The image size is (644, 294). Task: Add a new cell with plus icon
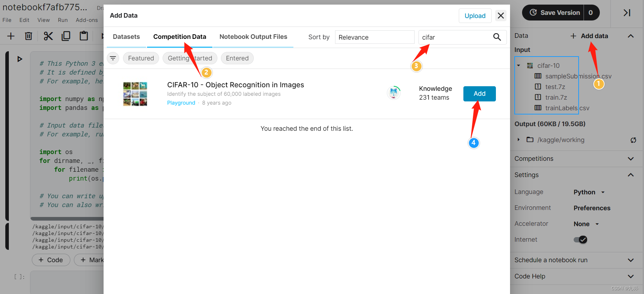(x=11, y=36)
